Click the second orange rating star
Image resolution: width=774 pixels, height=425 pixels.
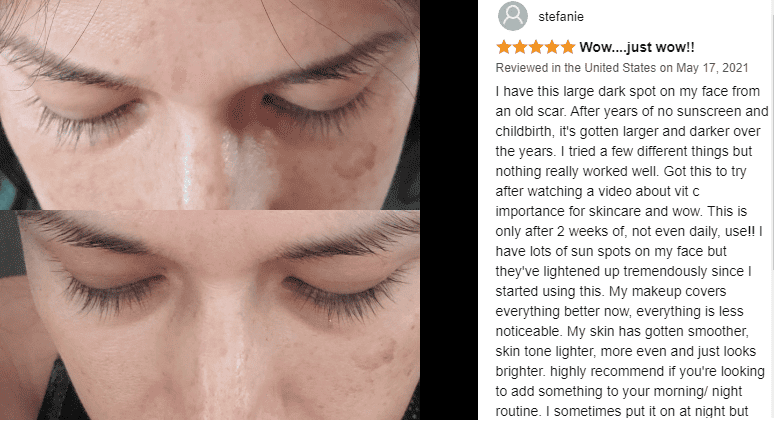click(520, 47)
